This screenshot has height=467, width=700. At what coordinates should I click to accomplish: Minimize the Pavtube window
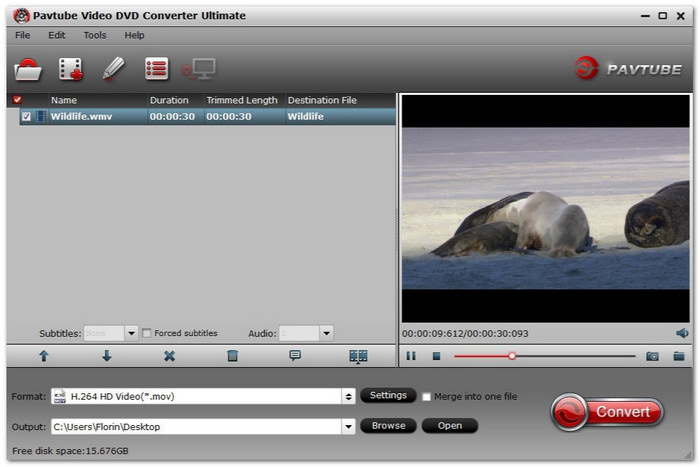pyautogui.click(x=645, y=16)
